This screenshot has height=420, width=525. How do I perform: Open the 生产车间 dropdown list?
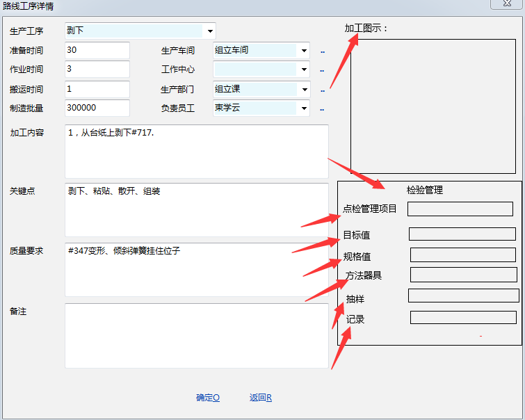tap(304, 51)
